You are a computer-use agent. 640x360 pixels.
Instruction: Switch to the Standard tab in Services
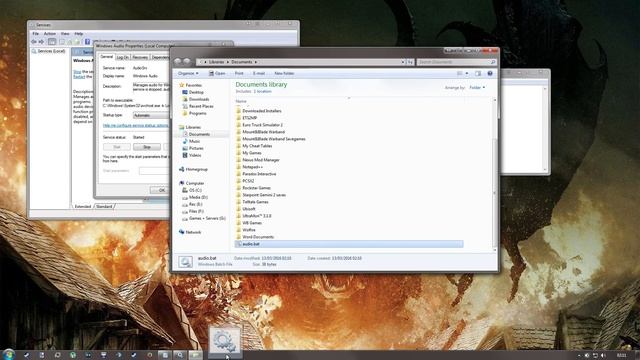pyautogui.click(x=104, y=207)
